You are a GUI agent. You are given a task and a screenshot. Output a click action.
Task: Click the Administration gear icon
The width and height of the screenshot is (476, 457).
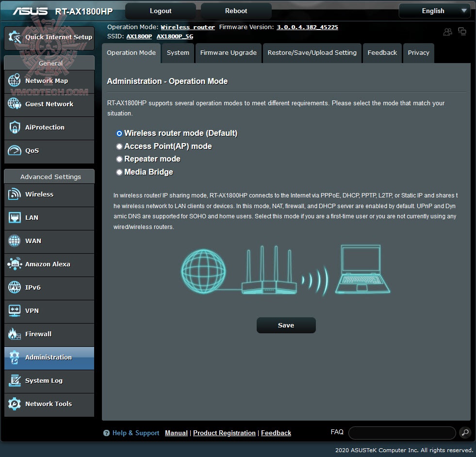[x=14, y=357]
